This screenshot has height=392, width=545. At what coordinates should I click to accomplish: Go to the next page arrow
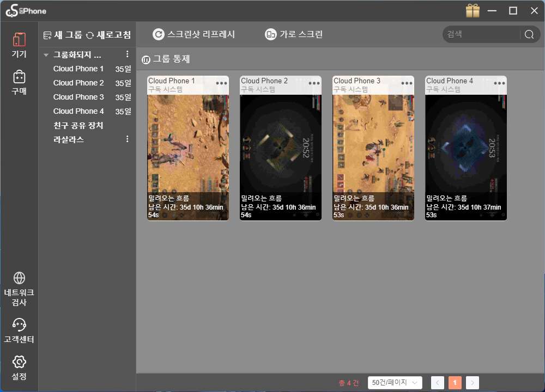coord(473,383)
